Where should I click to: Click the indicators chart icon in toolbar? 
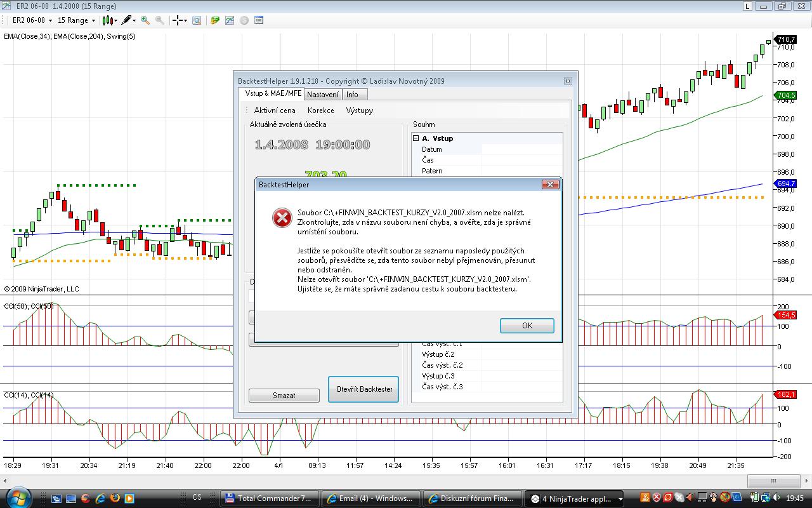point(229,20)
